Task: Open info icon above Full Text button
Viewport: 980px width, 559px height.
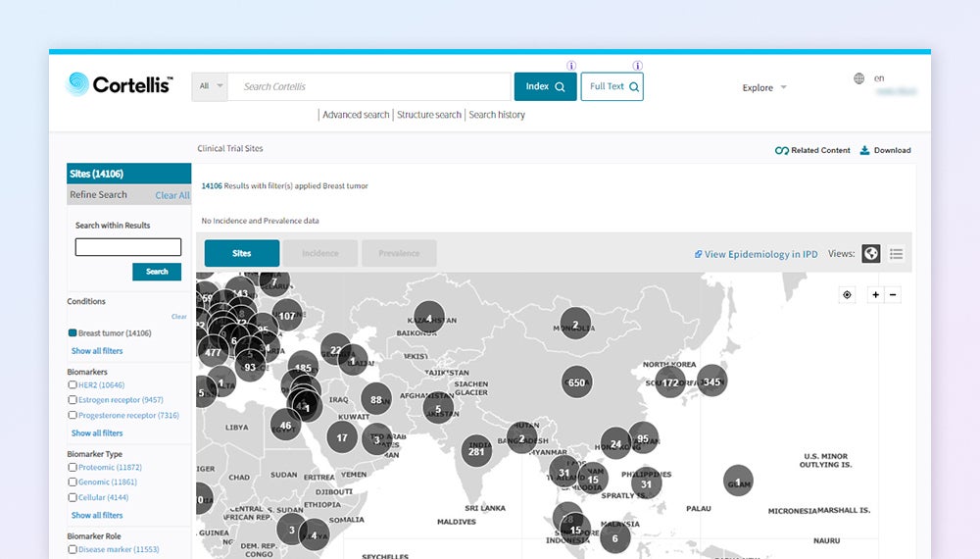Action: point(637,66)
